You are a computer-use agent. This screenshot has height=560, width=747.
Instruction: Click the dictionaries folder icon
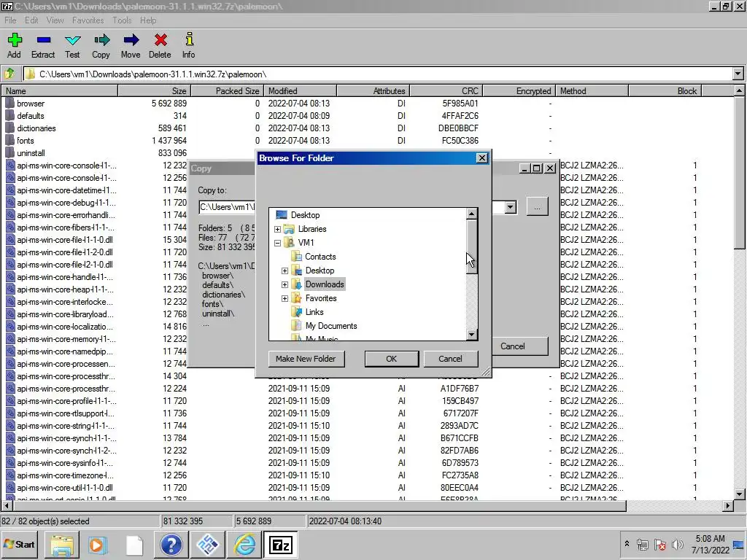click(10, 128)
